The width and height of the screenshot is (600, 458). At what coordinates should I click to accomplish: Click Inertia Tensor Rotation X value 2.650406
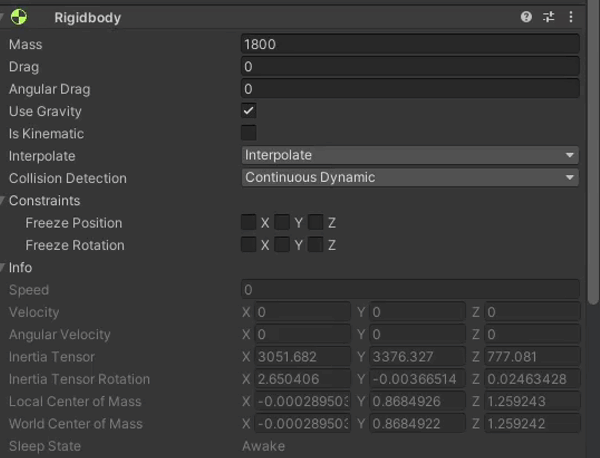click(x=302, y=379)
